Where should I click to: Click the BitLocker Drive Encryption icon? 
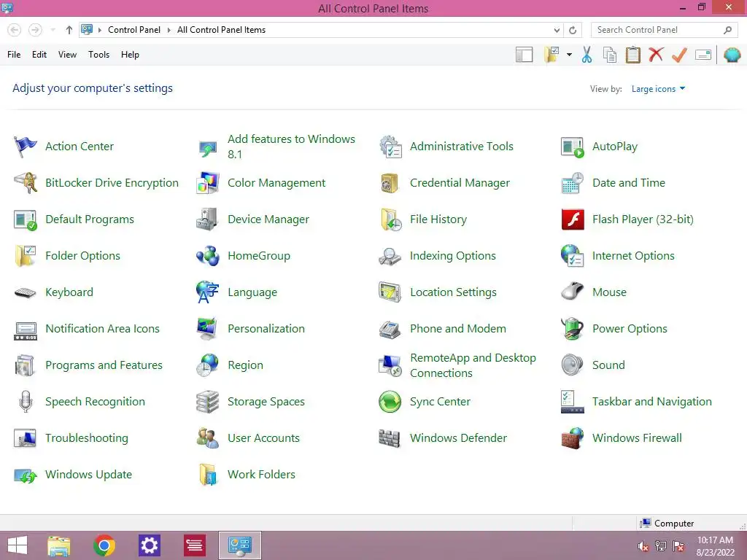(26, 183)
